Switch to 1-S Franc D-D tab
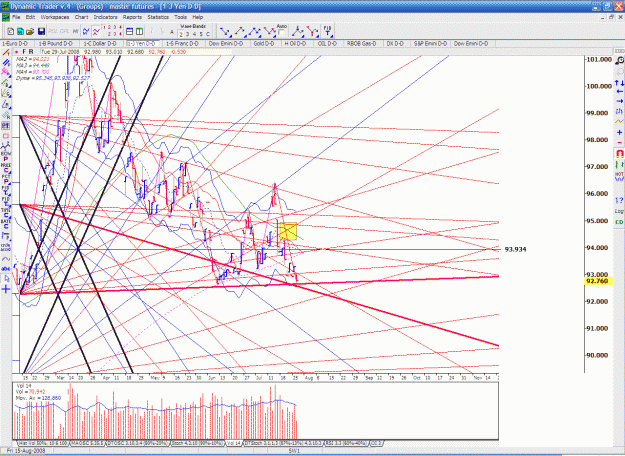625x456 pixels. click(x=183, y=43)
